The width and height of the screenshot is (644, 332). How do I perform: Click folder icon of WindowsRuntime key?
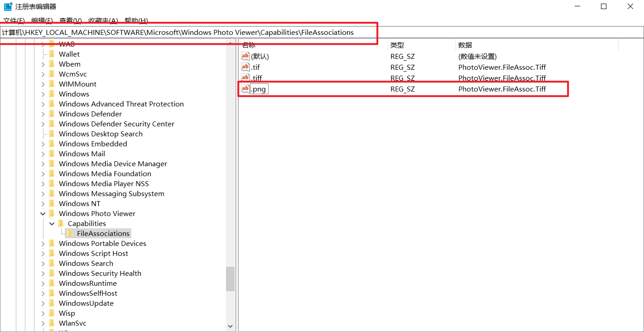tap(52, 283)
